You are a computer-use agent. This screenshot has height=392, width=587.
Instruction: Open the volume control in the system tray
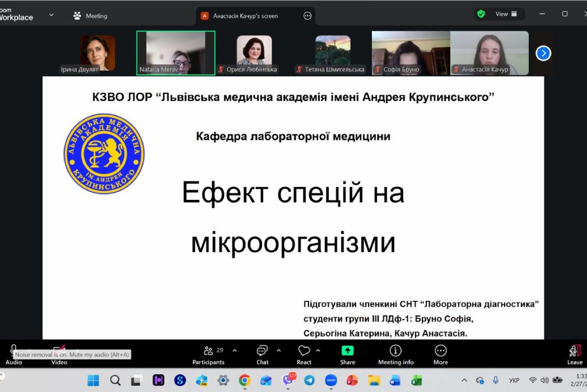[543, 380]
